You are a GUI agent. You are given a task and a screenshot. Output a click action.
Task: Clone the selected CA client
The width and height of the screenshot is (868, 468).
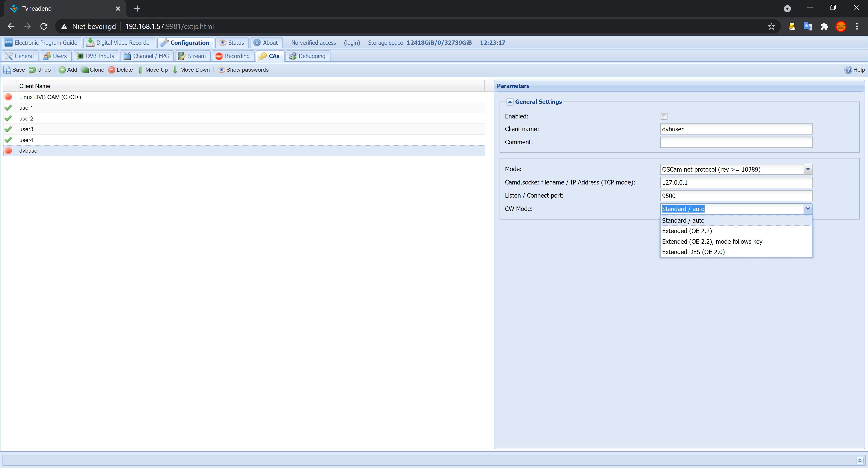[x=93, y=70]
